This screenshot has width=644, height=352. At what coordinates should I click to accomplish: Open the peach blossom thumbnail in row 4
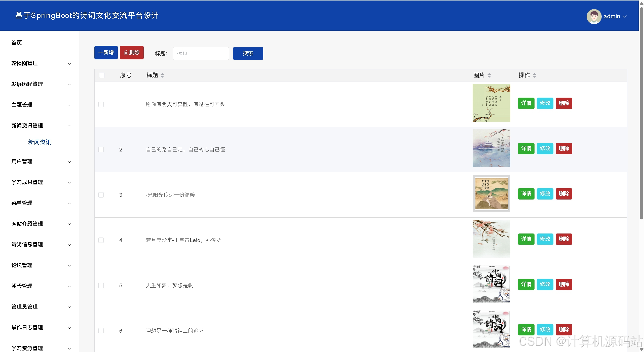tap(491, 239)
